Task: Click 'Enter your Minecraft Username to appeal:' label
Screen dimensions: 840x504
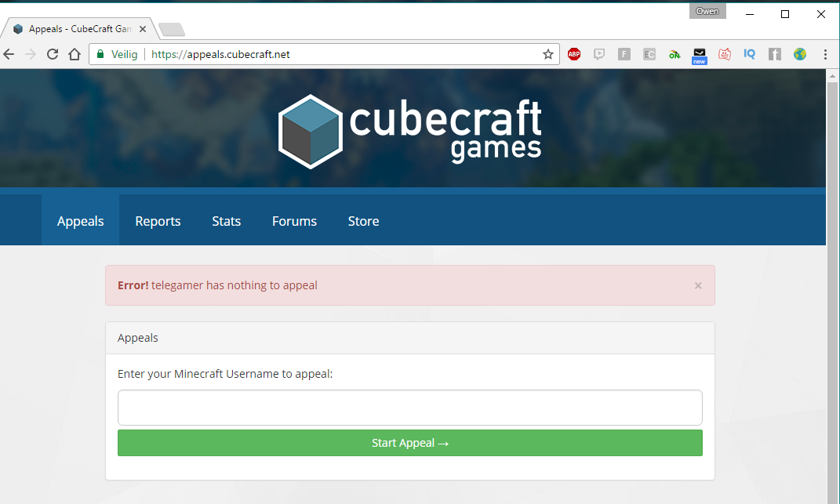Action: [225, 374]
